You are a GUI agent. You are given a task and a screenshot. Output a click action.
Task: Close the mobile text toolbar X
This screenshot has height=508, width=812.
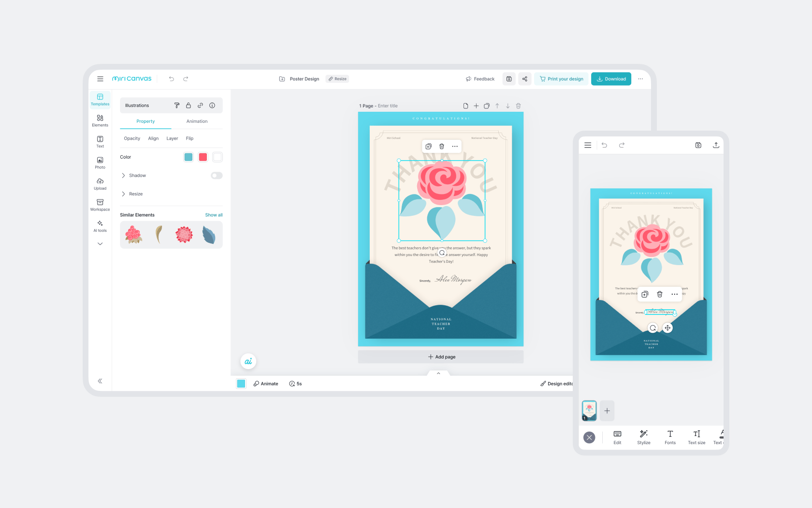coord(589,438)
